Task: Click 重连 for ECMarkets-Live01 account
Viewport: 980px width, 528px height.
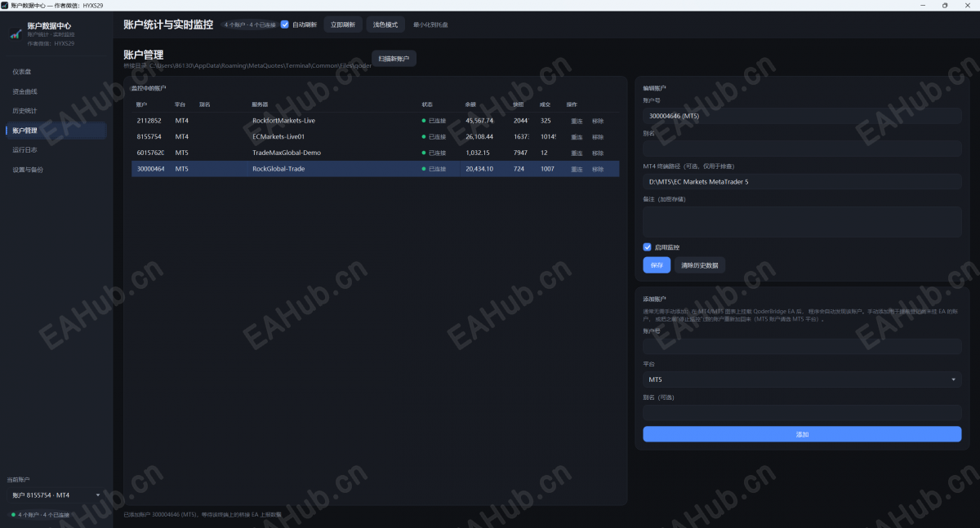Action: pos(577,136)
